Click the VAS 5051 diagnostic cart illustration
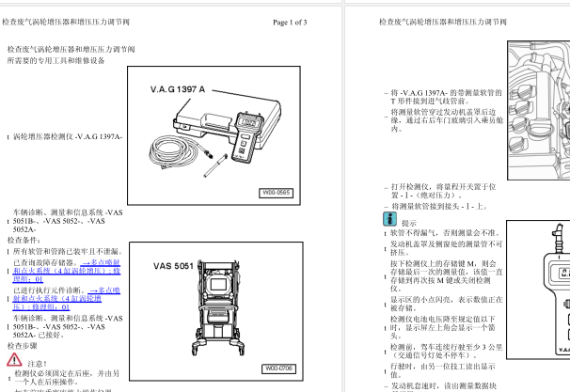570x392 pixels. 216,311
